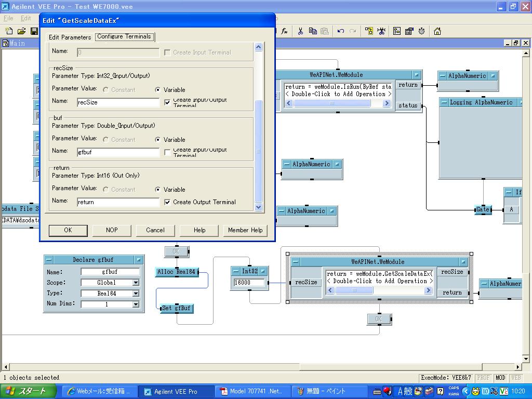Open a file with folder icon
This screenshot has width=532, height=399.
21,31
